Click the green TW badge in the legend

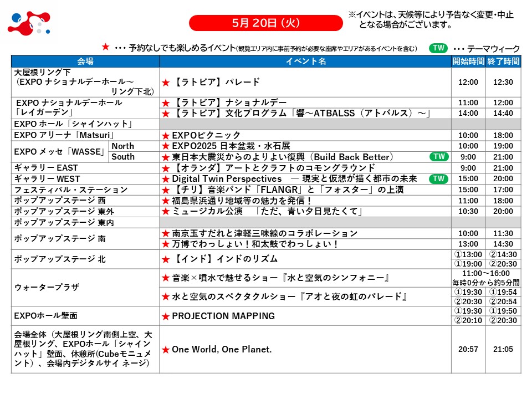coord(438,48)
